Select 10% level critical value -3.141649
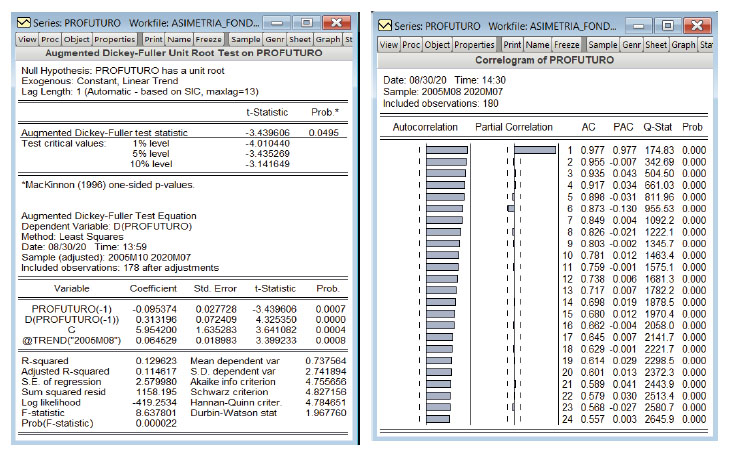 coord(268,164)
